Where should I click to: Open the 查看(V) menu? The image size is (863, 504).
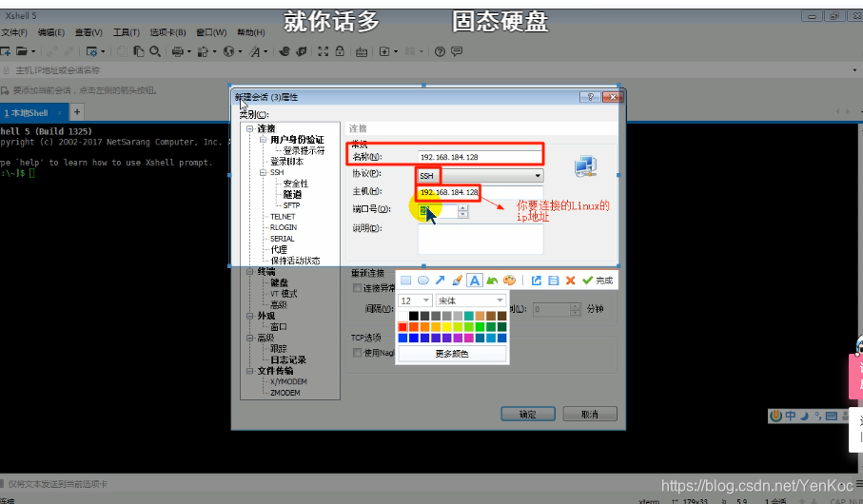(88, 32)
